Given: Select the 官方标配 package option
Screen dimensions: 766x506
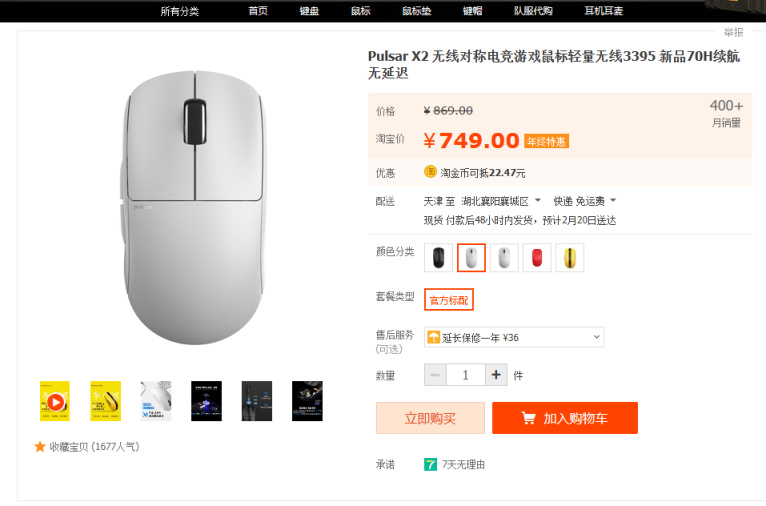Looking at the screenshot, I should pos(448,300).
